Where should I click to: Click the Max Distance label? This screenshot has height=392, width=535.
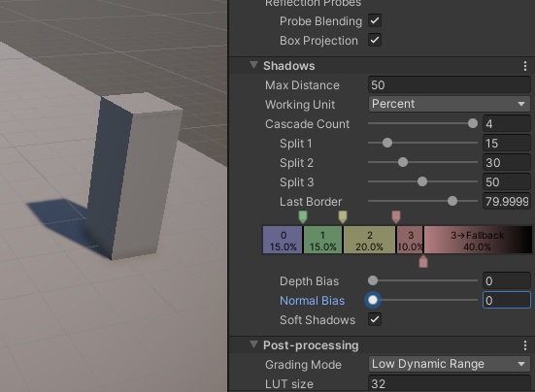click(x=302, y=85)
